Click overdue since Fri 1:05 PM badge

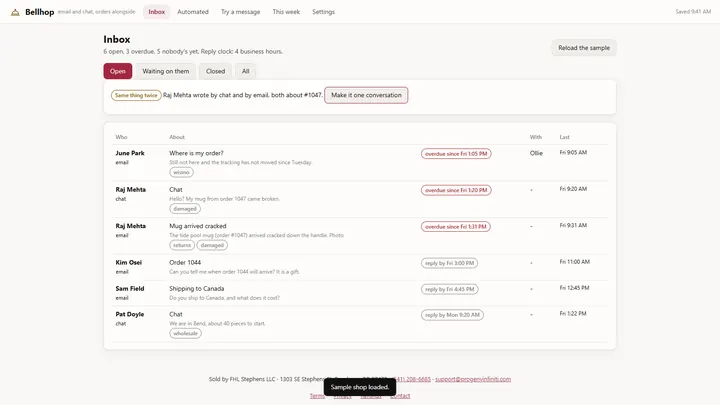pyautogui.click(x=456, y=154)
